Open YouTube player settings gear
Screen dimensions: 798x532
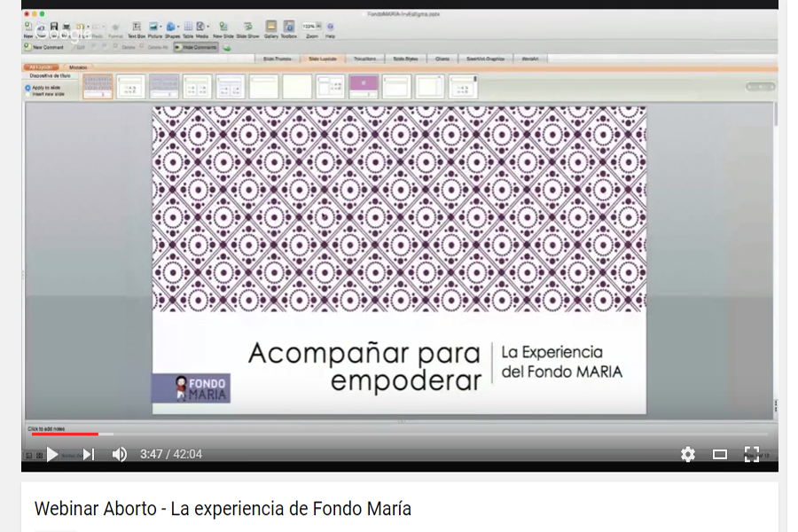687,454
